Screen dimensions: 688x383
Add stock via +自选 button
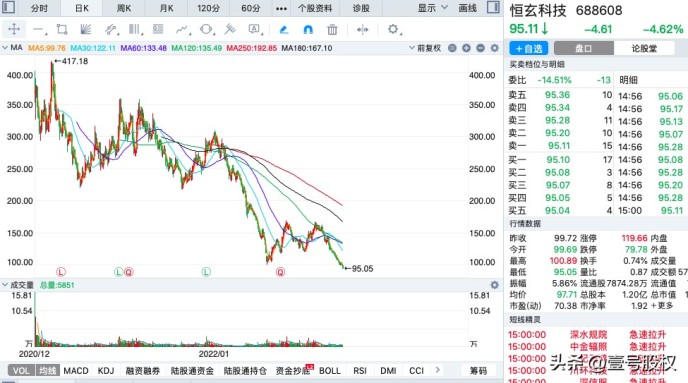[x=529, y=48]
